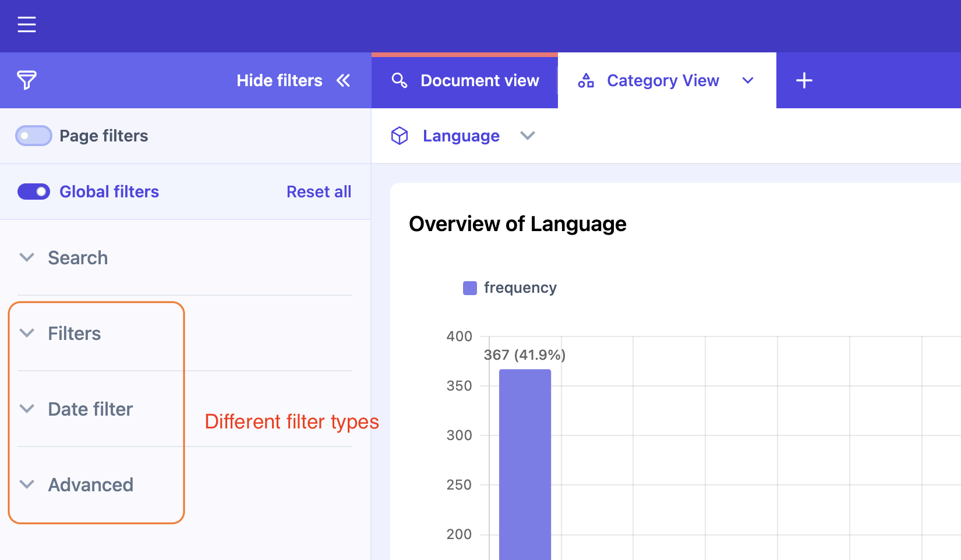
Task: Click the Language category label
Action: coord(461,136)
